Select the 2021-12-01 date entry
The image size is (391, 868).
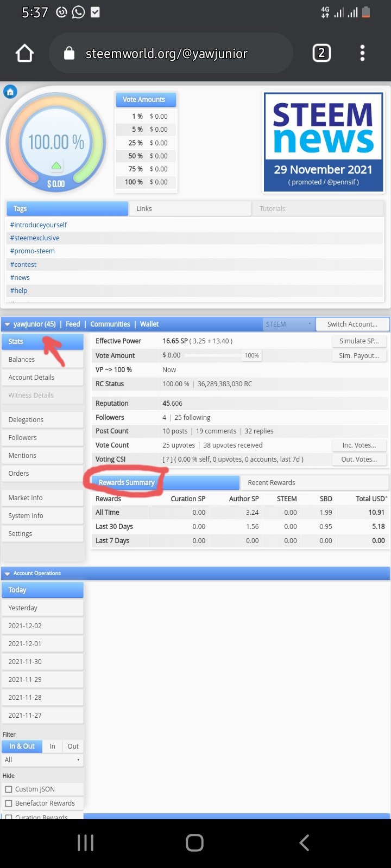pyautogui.click(x=42, y=643)
